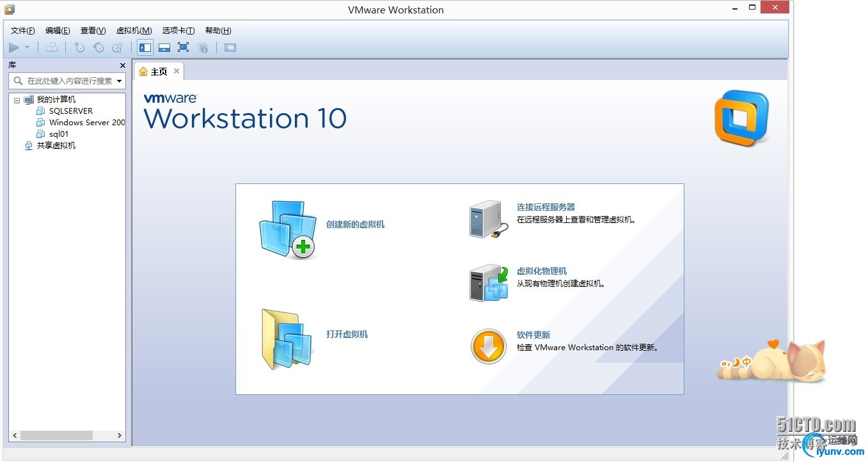Select 我的计算机 in the library tree
Viewport: 868px width, 462px height.
(56, 100)
